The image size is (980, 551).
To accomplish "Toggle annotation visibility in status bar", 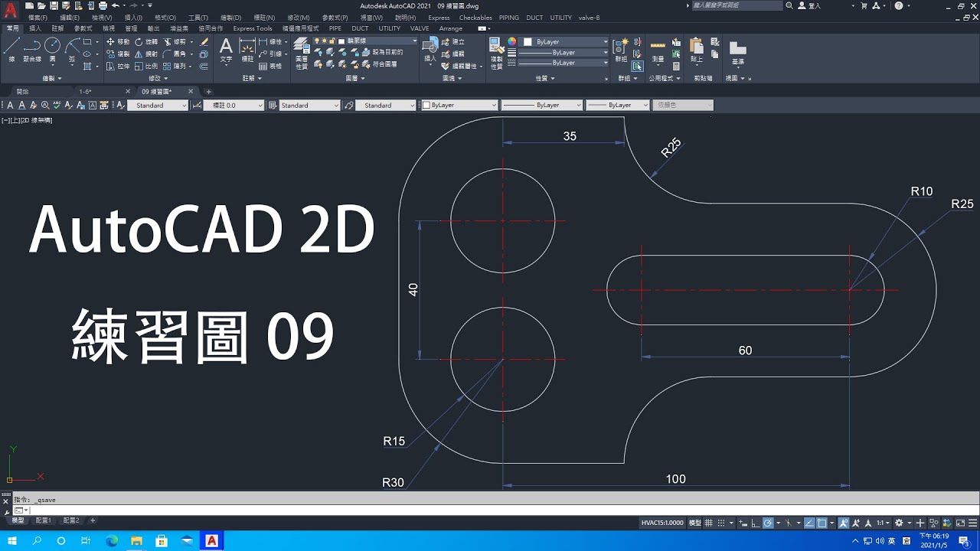I will (843, 523).
